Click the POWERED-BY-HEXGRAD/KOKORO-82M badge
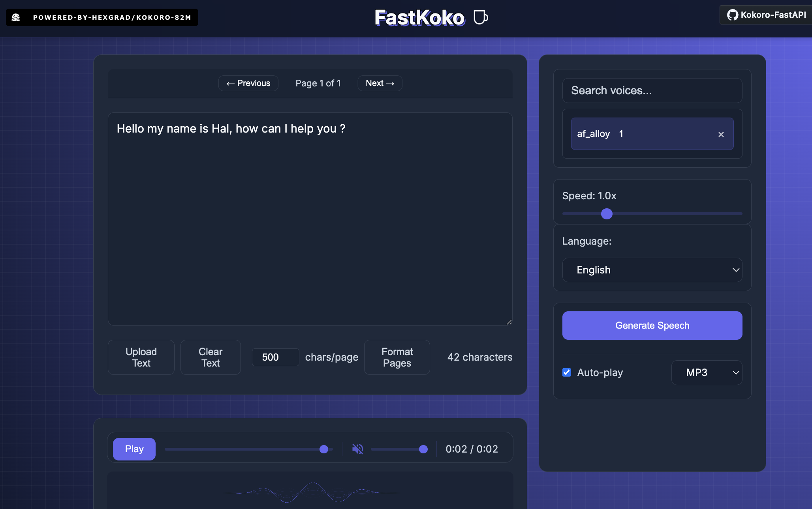Image resolution: width=812 pixels, height=509 pixels. coord(102,17)
